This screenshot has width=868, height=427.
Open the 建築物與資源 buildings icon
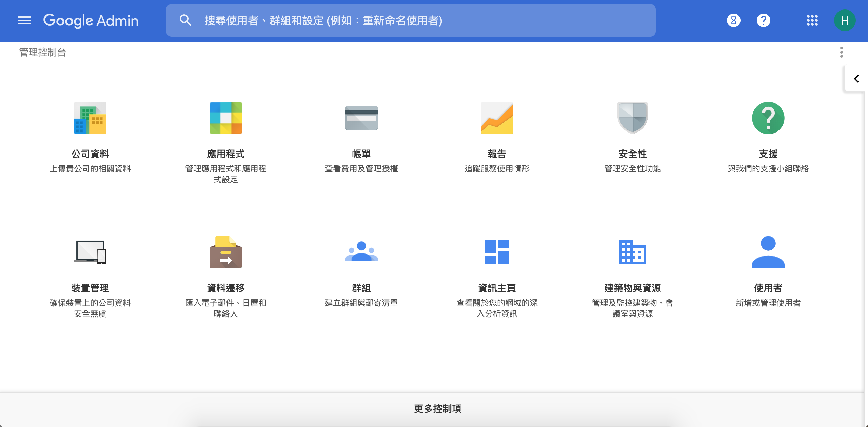tap(632, 252)
